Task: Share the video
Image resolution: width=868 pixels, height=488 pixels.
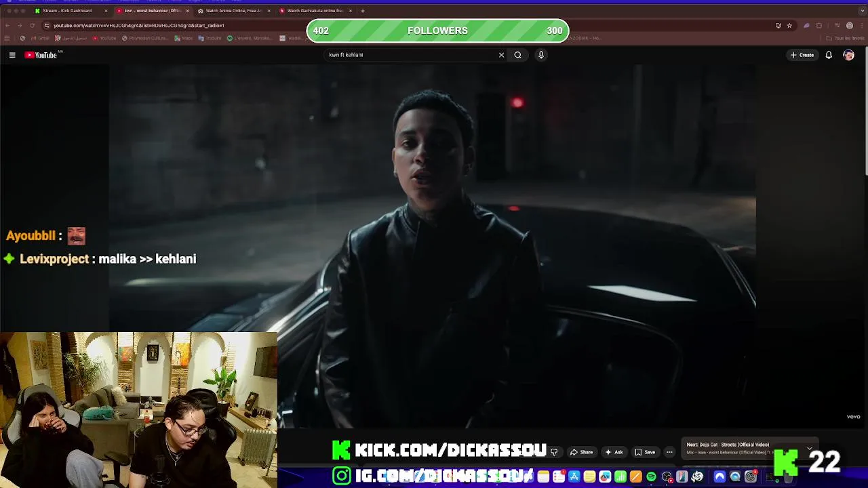Action: (x=581, y=452)
